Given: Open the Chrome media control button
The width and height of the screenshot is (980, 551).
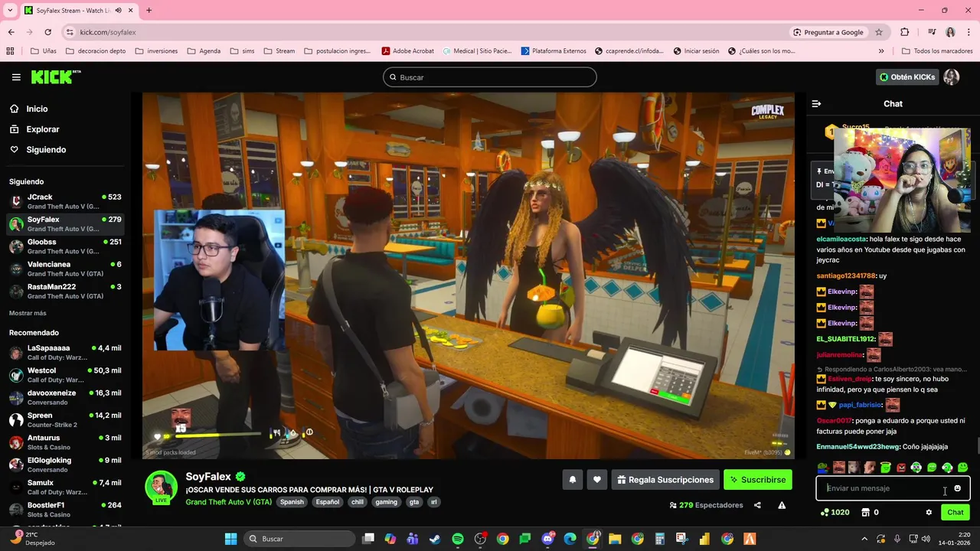Looking at the screenshot, I should tap(932, 32).
